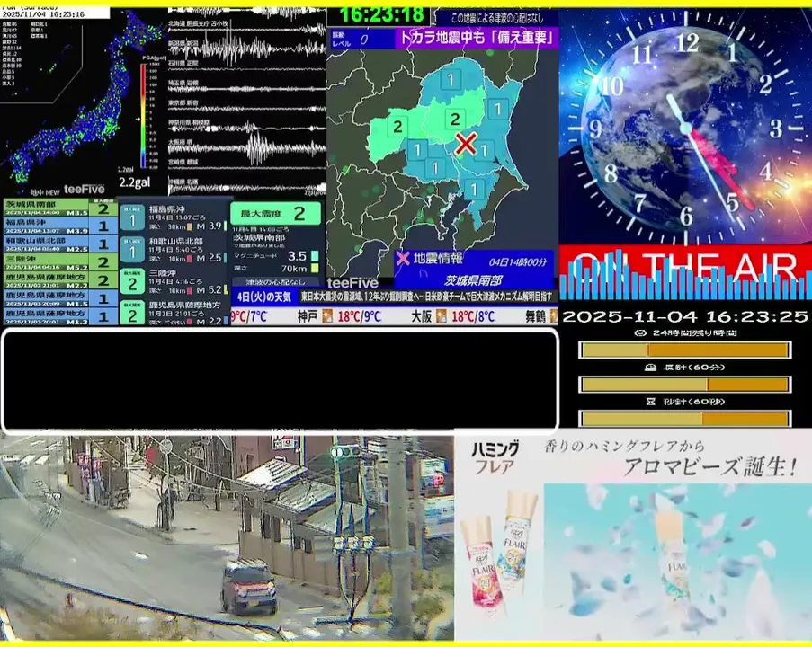Viewport: 812px width, 647px height.
Task: Click the cyan square beside magnitude 3.5
Action: [315, 256]
